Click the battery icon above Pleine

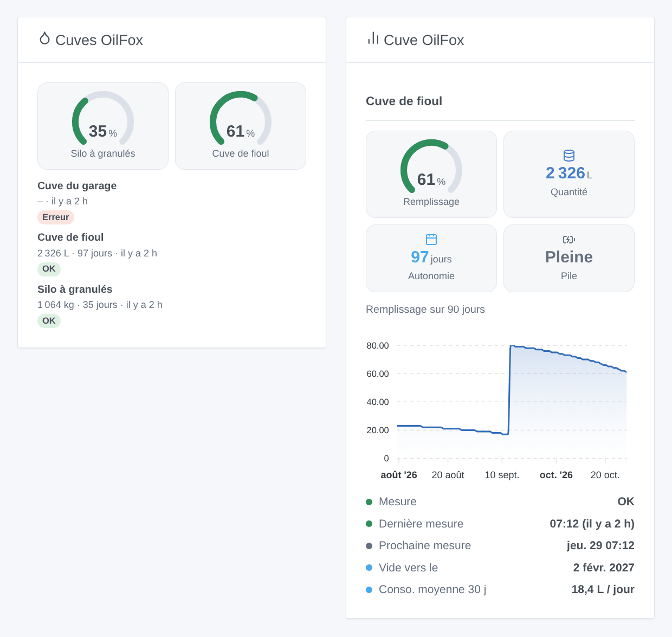pyautogui.click(x=569, y=239)
